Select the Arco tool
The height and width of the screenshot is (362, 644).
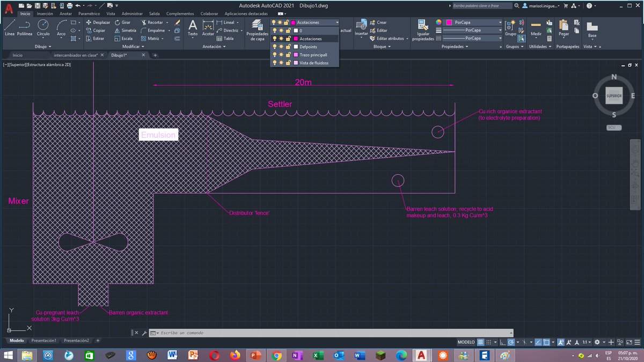[x=61, y=28]
